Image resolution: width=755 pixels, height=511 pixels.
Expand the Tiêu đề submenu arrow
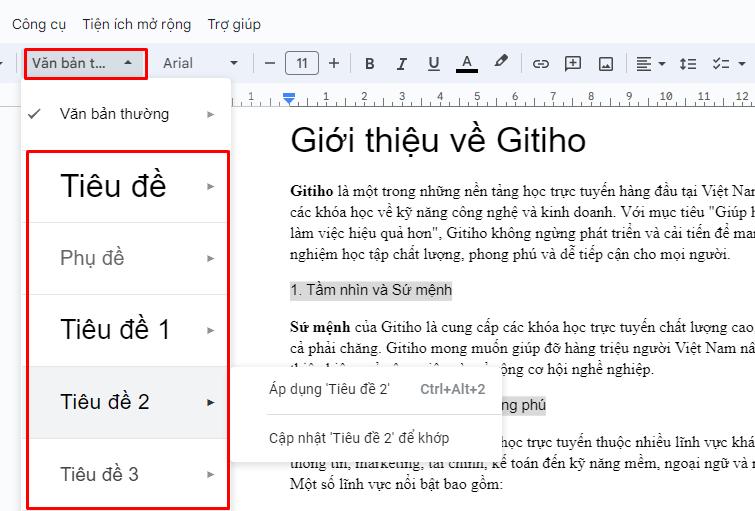[x=210, y=186]
